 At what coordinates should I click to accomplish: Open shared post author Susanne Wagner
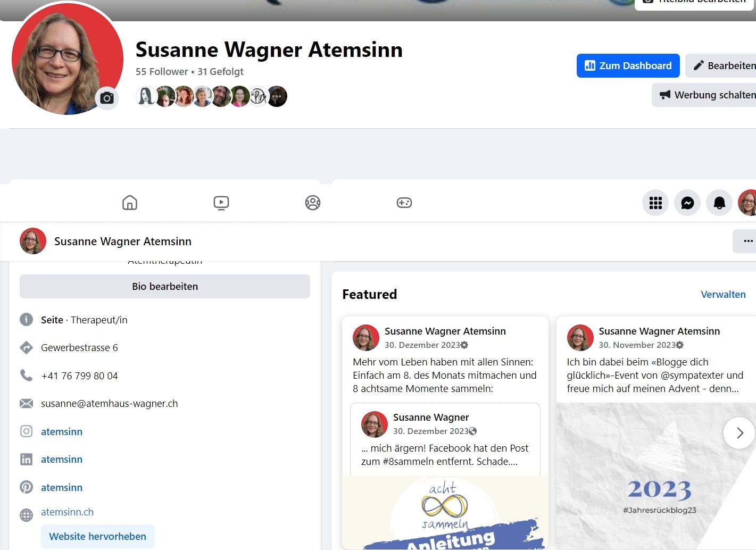[x=431, y=417]
